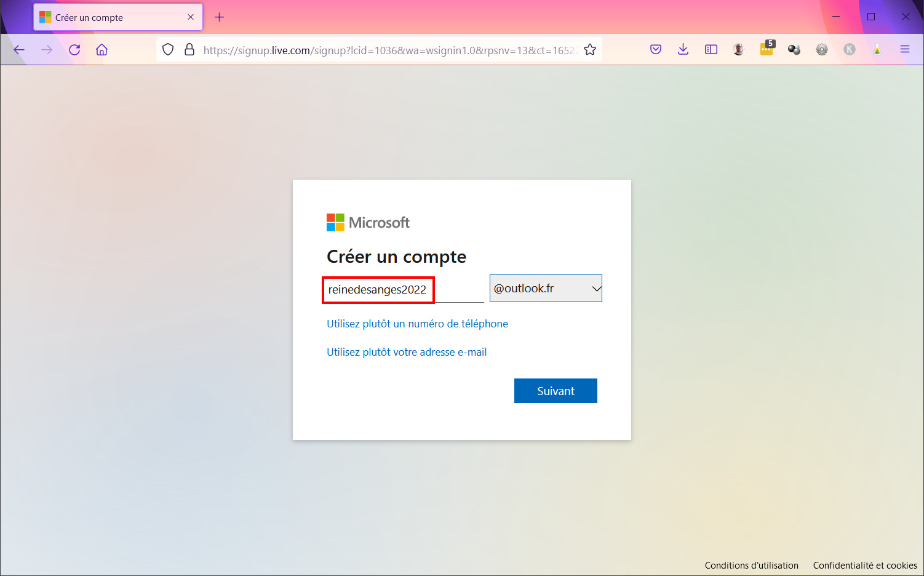Viewport: 924px width, 576px height.
Task: Open yellow extension with badge 5
Action: coord(767,49)
